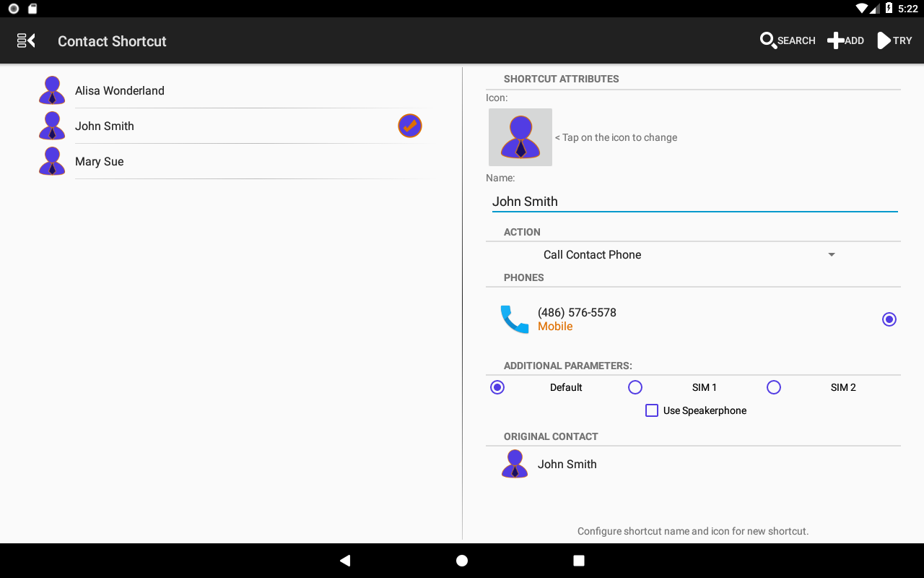Click Mary Sue's avatar icon
Viewport: 924px width, 578px height.
coord(52,161)
